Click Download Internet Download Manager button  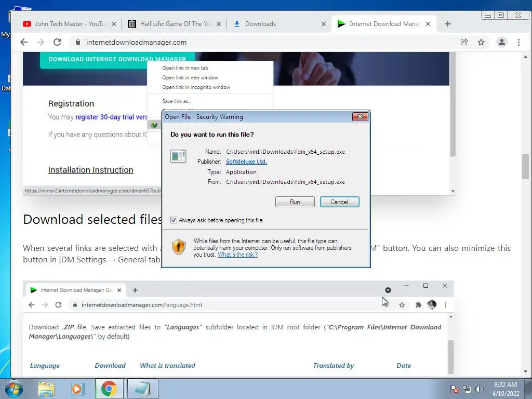117,59
